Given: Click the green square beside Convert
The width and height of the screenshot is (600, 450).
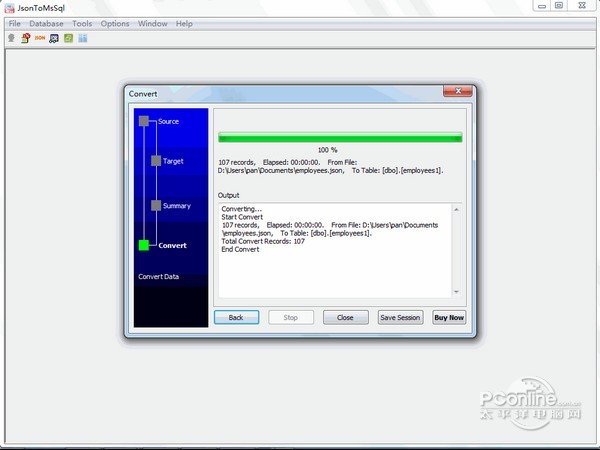Looking at the screenshot, I should click(x=144, y=245).
